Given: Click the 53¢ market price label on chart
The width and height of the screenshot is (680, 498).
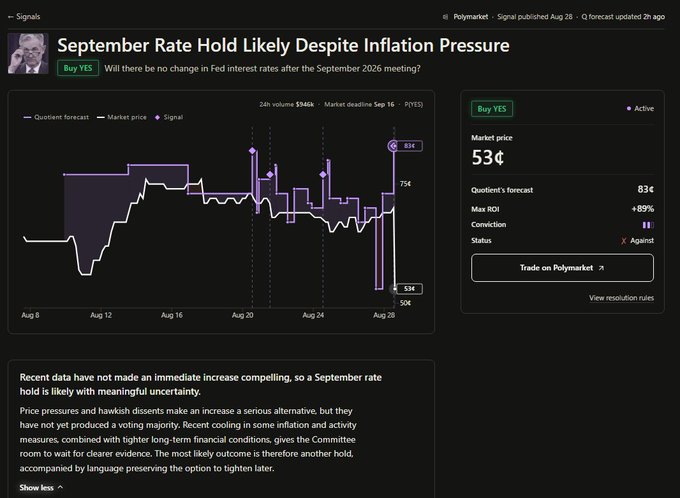Looking at the screenshot, I should pos(409,288).
